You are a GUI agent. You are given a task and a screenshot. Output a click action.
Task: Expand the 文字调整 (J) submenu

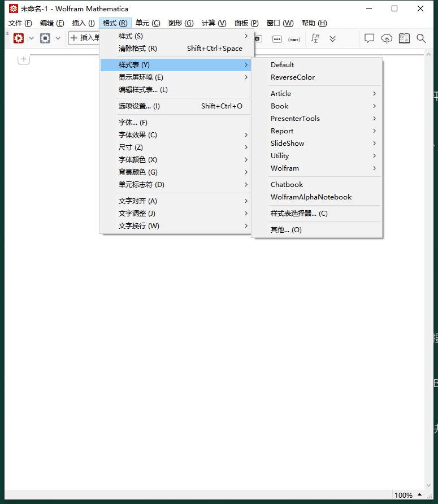tap(176, 214)
